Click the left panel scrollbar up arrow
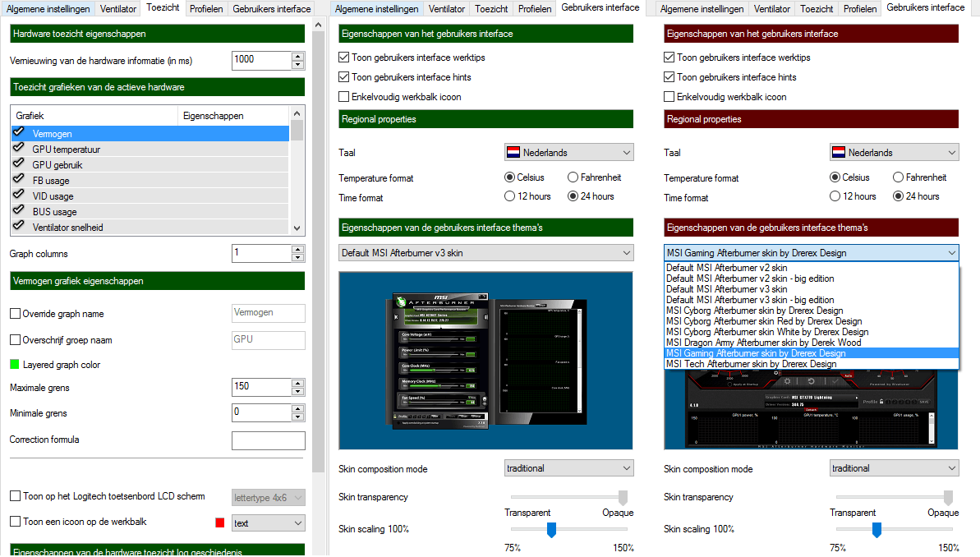The image size is (980, 557). [x=318, y=25]
